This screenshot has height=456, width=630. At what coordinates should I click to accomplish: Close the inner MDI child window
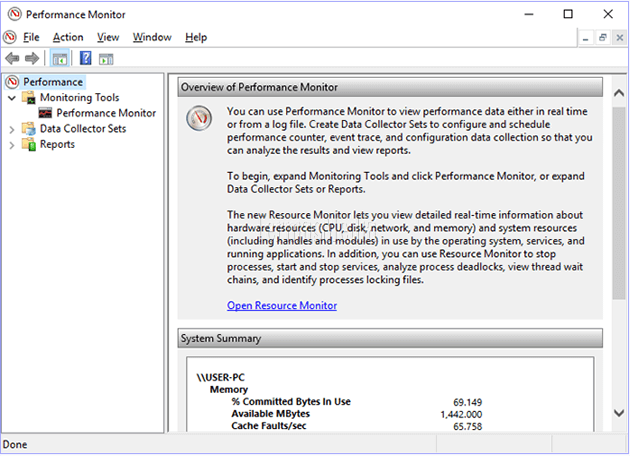coord(620,38)
